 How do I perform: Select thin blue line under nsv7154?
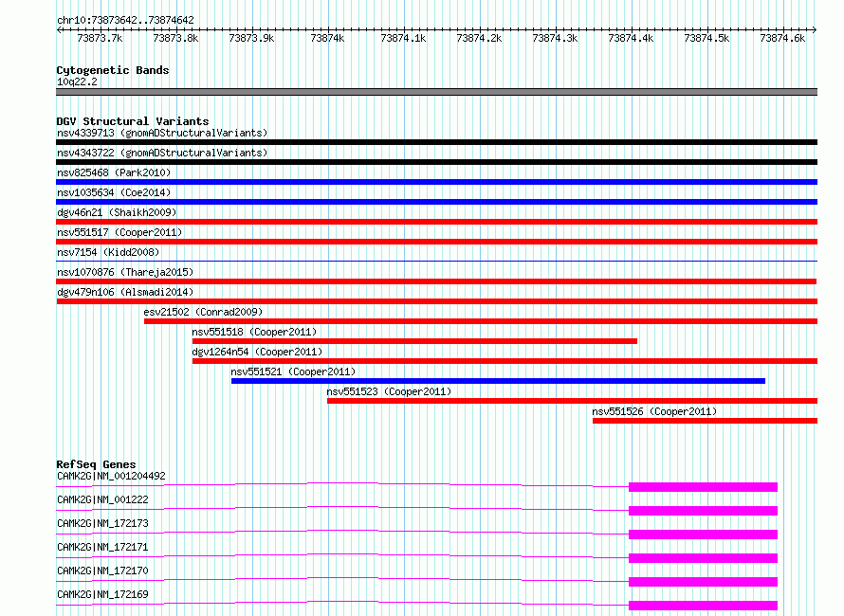coord(436,262)
